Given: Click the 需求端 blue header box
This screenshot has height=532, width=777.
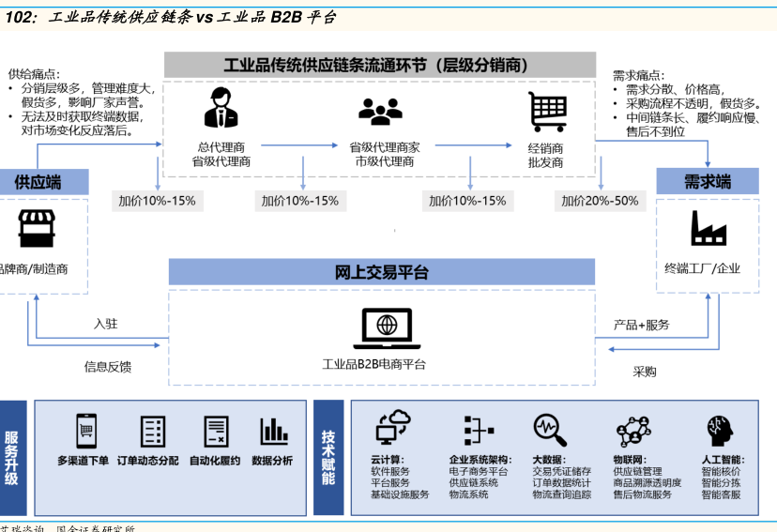Looking at the screenshot, I should [x=708, y=181].
